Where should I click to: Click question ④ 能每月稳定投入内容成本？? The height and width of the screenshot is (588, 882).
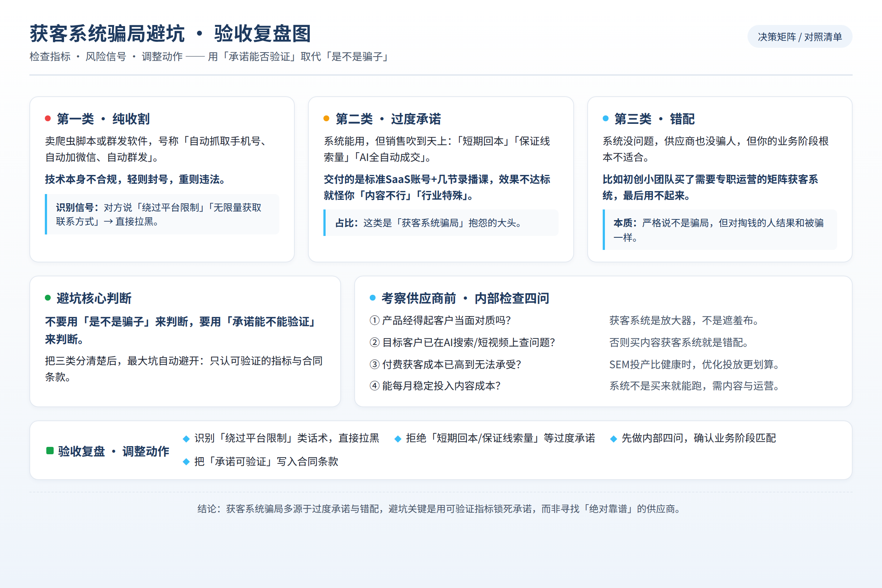click(x=435, y=386)
